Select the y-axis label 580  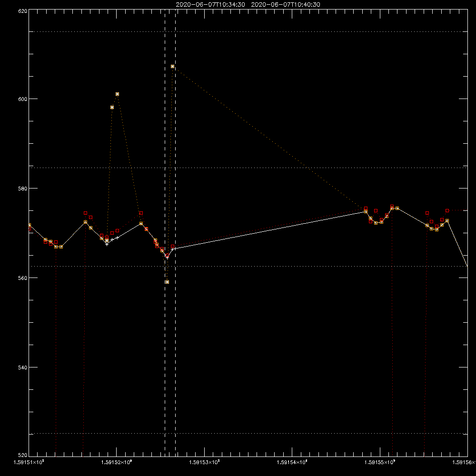pos(23,188)
